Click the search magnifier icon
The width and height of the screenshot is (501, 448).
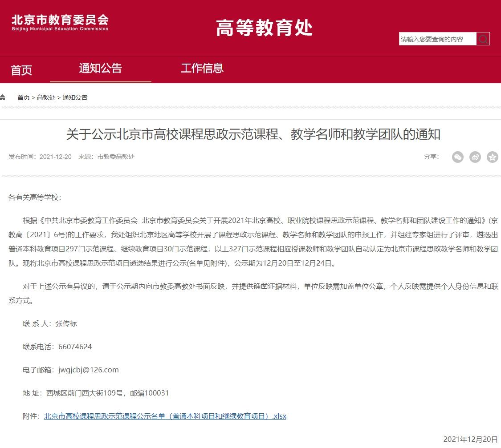point(483,39)
